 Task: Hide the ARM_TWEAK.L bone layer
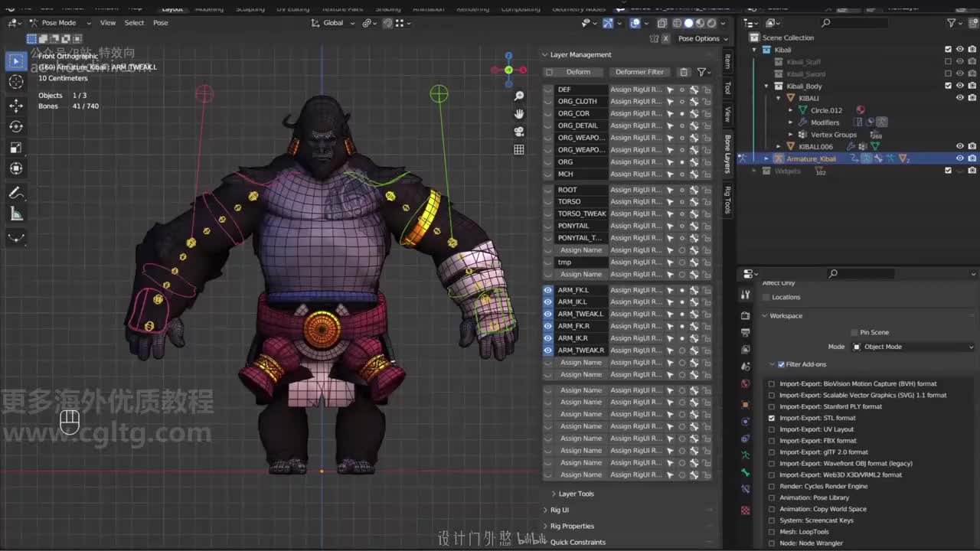click(x=548, y=314)
